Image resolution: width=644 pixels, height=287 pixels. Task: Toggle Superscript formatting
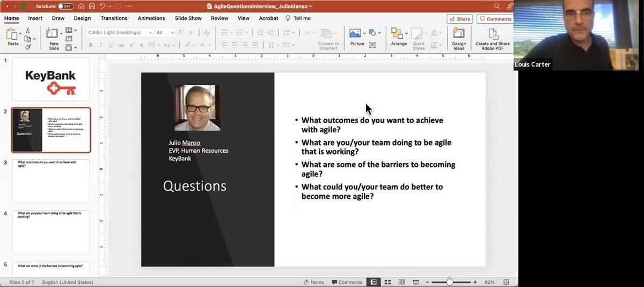131,45
